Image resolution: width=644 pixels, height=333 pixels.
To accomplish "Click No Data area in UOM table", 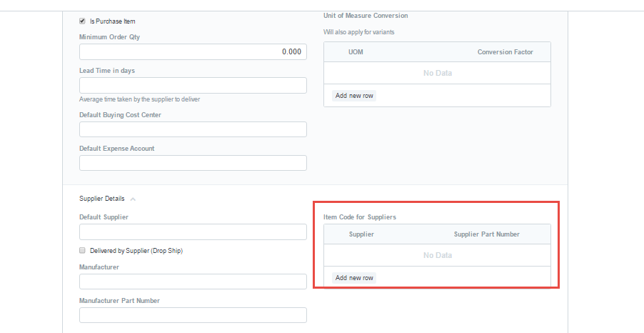I will (x=438, y=73).
